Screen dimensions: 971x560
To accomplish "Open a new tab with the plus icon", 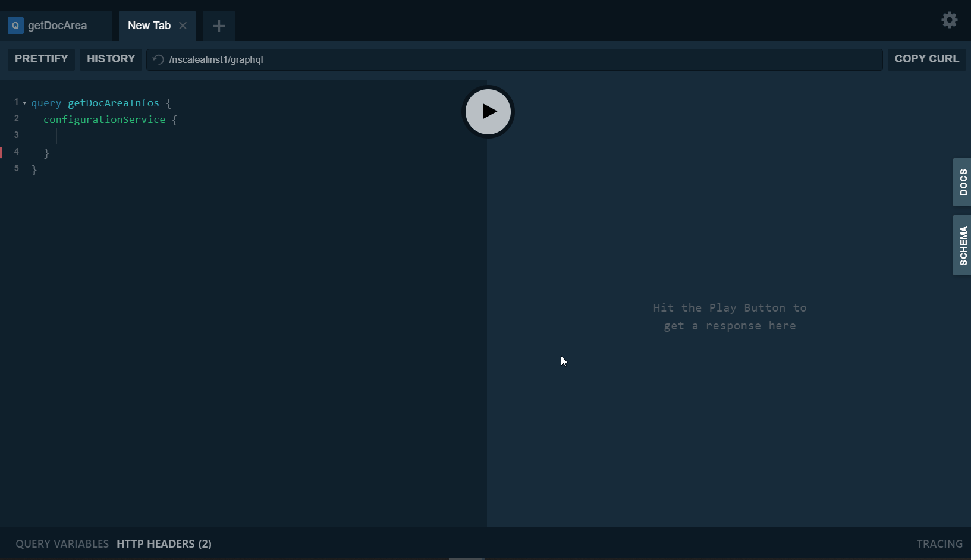I will coord(218,26).
